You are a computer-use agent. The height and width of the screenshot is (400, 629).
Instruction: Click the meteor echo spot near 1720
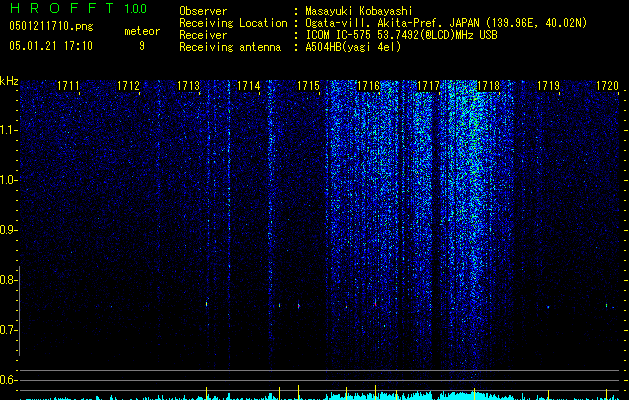[x=607, y=306]
